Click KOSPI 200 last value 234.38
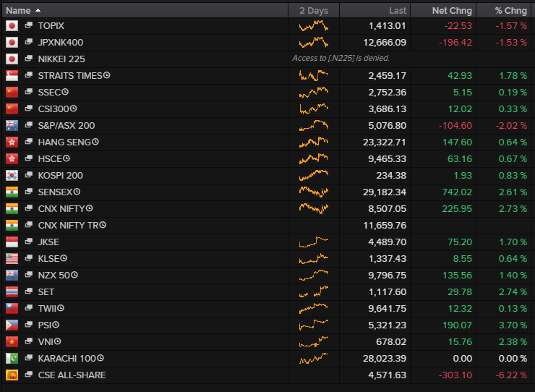535x392 pixels. pyautogui.click(x=391, y=176)
